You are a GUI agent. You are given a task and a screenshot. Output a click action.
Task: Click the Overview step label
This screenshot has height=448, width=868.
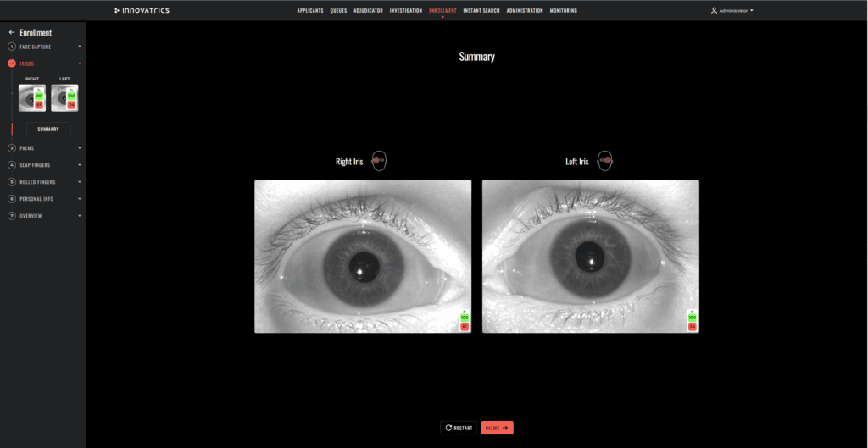[x=31, y=216]
